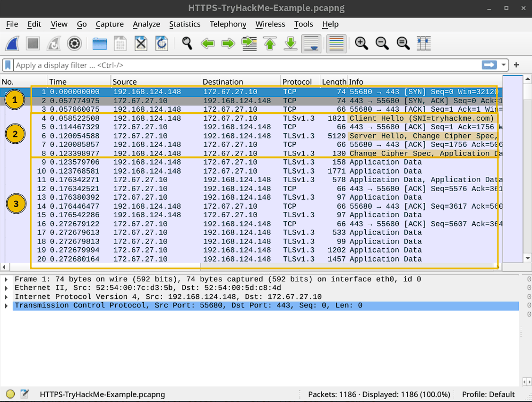Viewport: 532px width, 402px height.
Task: Apply display filter arrow button
Action: pyautogui.click(x=489, y=65)
